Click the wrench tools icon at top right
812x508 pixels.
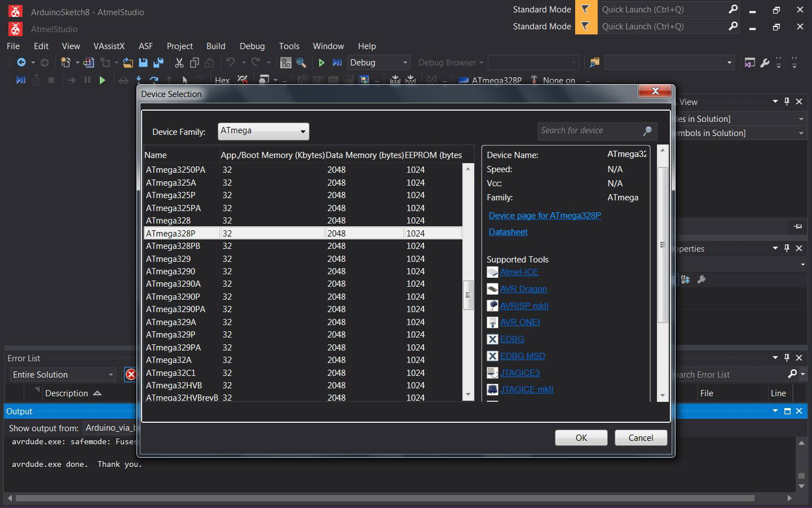tap(765, 63)
